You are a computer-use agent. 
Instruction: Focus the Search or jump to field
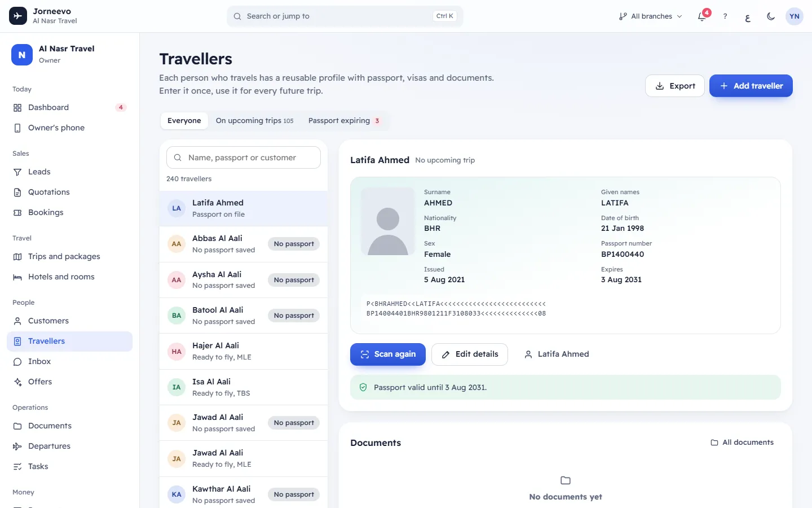click(345, 16)
